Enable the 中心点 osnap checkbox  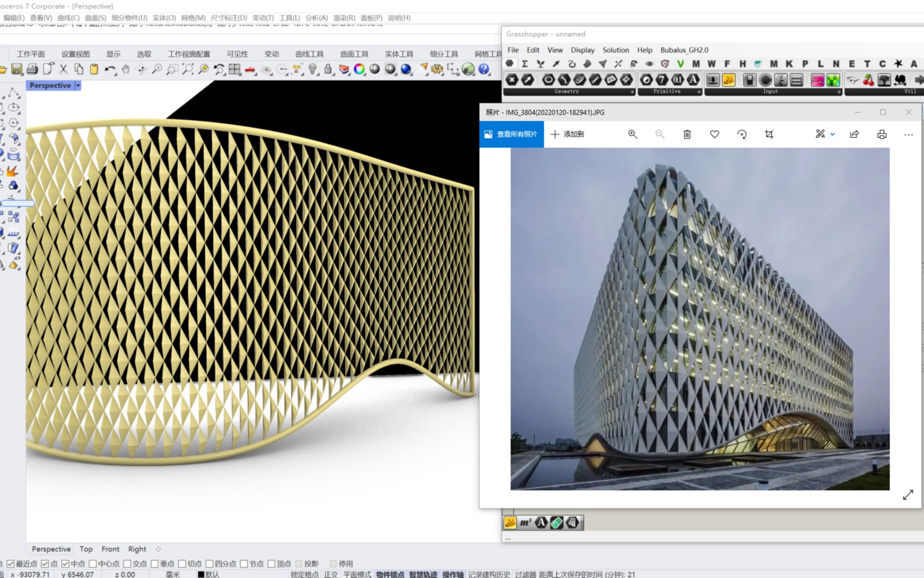93,564
